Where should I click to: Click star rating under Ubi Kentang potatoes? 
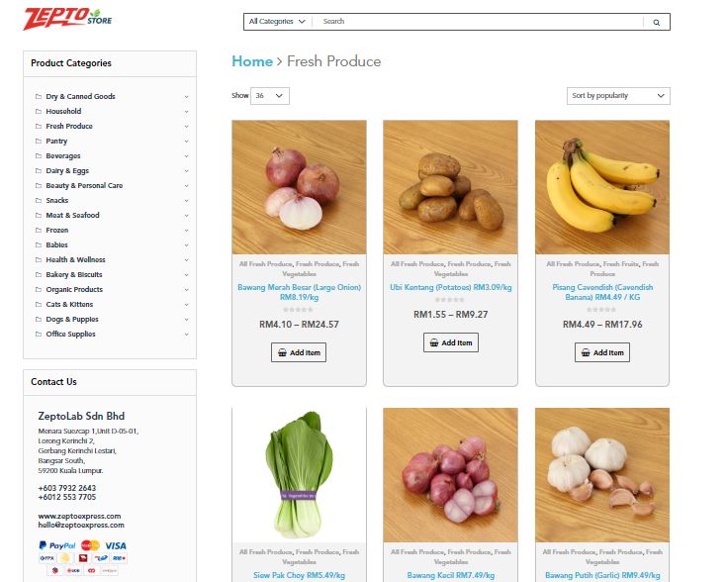pos(450,300)
